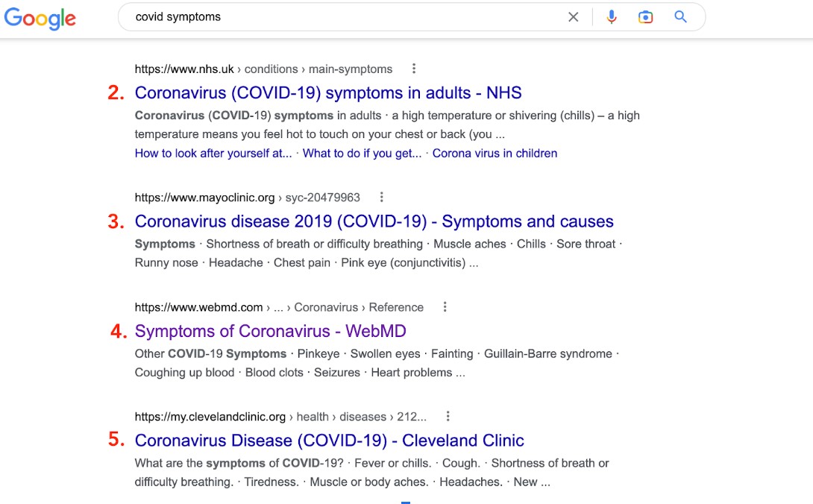Viewport: 813px width, 504px height.
Task: Open three-dot menu for Cleveland Clinic result
Action: click(448, 417)
